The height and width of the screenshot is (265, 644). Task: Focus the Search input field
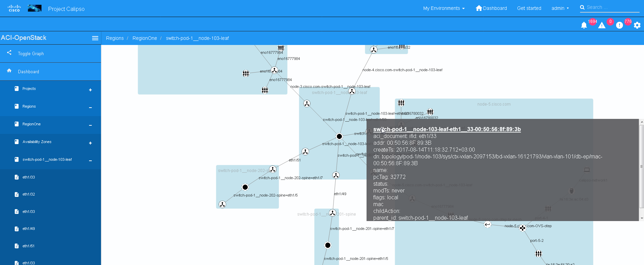612,7
